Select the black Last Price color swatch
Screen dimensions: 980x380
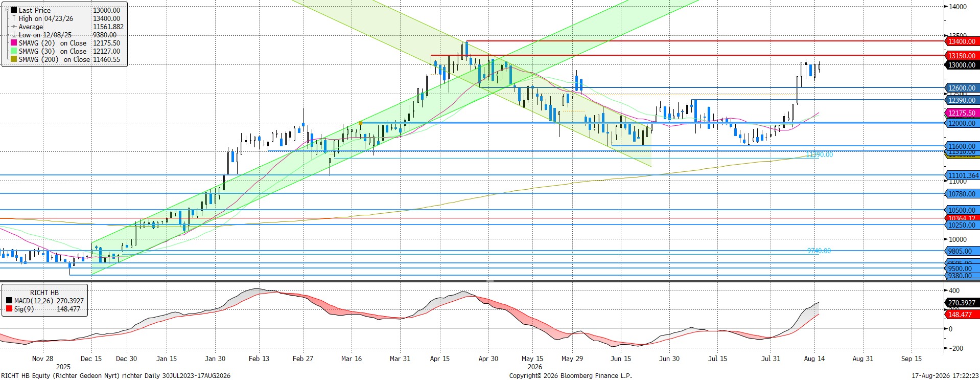click(14, 10)
